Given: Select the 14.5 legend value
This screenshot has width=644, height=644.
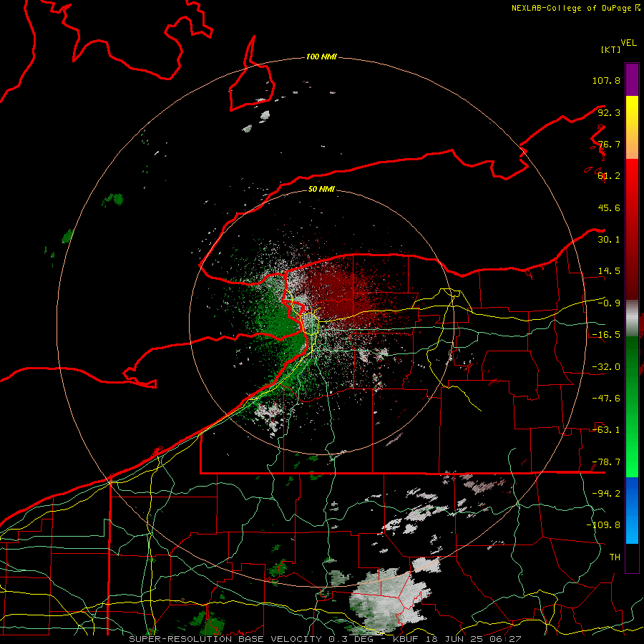Looking at the screenshot, I should tap(609, 271).
